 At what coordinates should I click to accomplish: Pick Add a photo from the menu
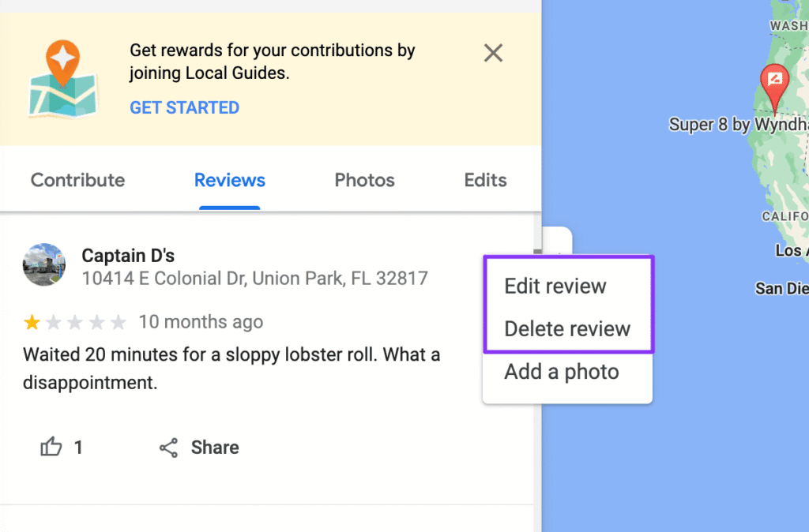pos(560,371)
